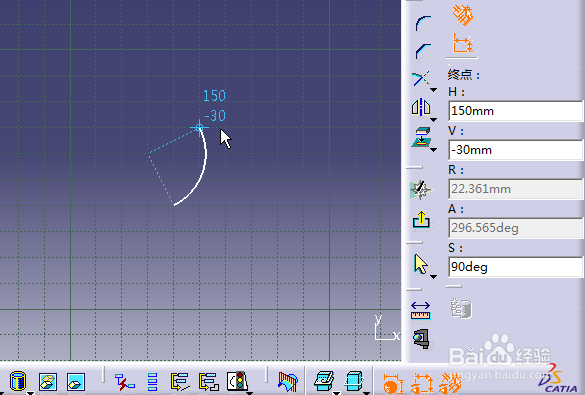Toggle bottom toolbar orange circle-dimension icon
The height and width of the screenshot is (395, 585).
pyautogui.click(x=393, y=383)
